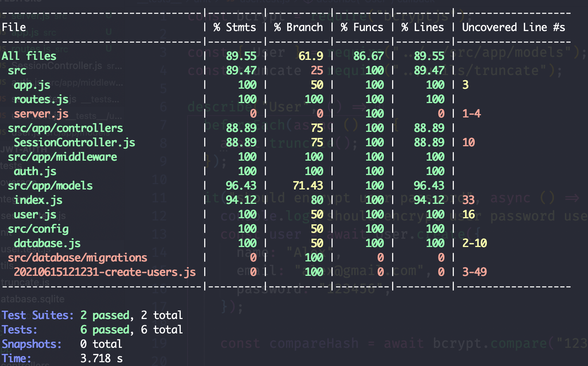Collapse the src/app/models group

point(51,186)
